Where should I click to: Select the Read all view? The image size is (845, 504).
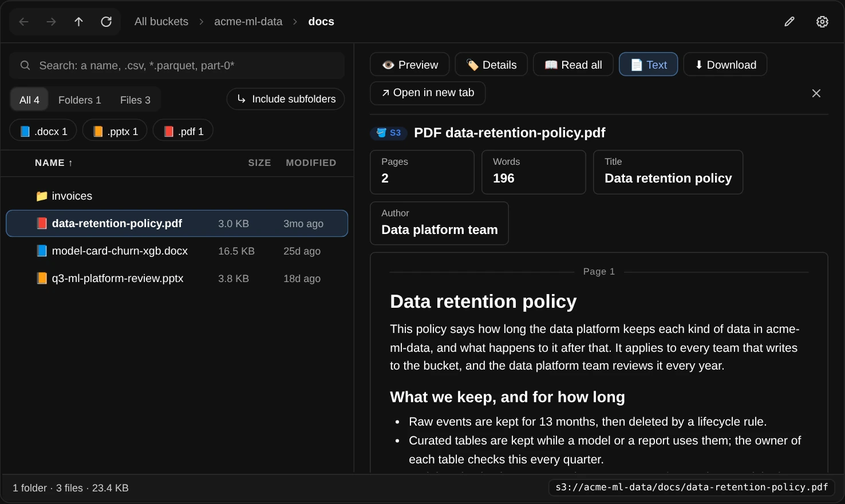coord(573,65)
